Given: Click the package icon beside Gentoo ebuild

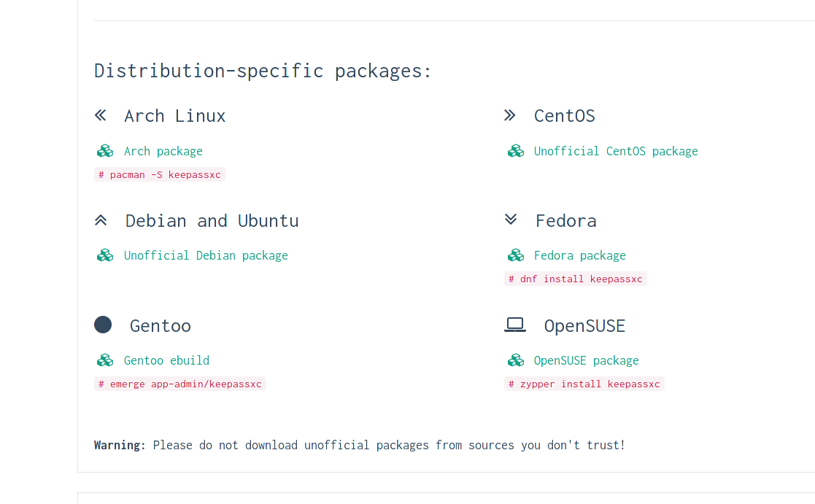Looking at the screenshot, I should [105, 360].
